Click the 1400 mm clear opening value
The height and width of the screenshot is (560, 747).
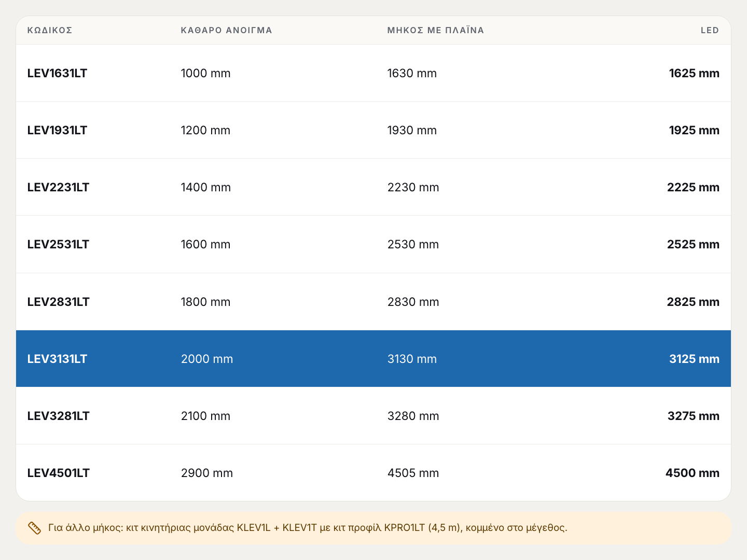(206, 187)
